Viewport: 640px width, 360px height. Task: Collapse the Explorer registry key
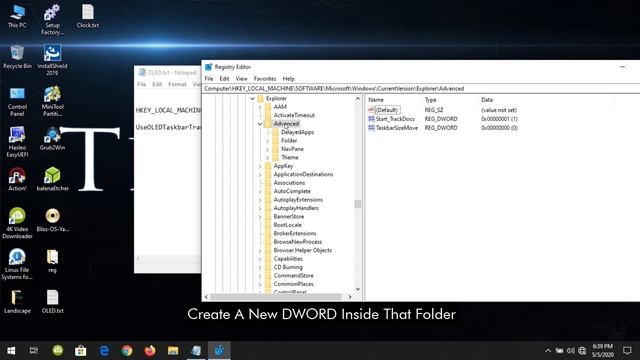click(x=253, y=98)
